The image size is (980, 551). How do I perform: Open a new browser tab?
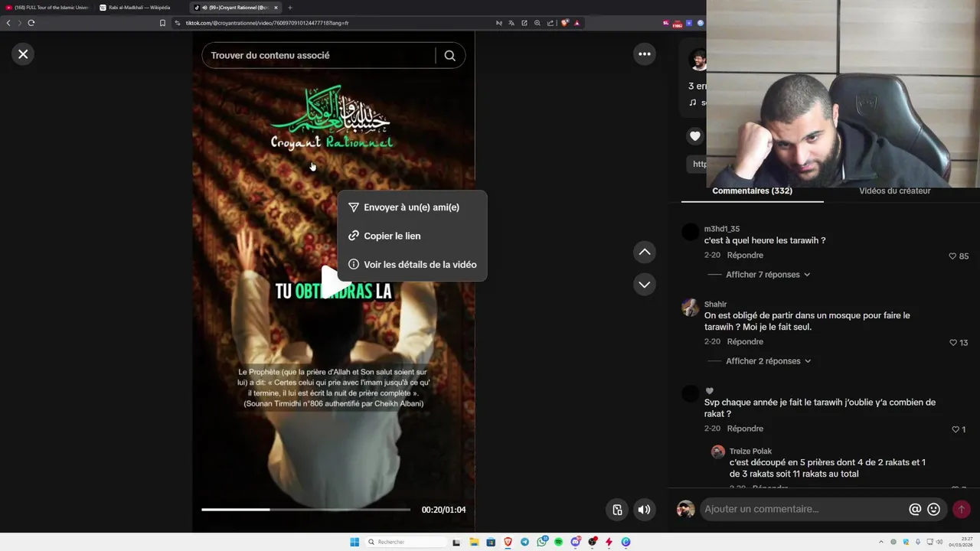pyautogui.click(x=290, y=8)
